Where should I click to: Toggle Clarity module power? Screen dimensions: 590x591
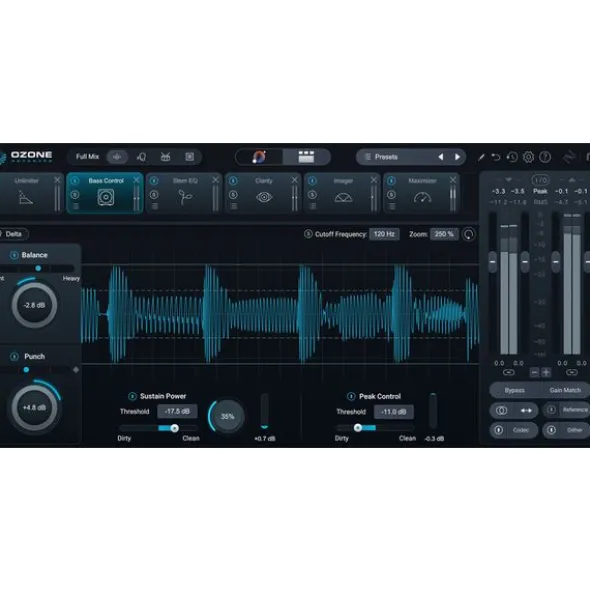233,181
